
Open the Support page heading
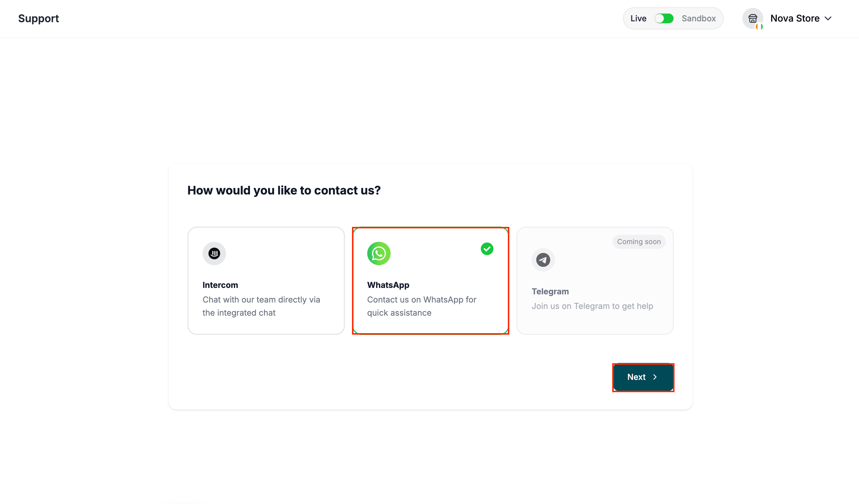coord(38,18)
